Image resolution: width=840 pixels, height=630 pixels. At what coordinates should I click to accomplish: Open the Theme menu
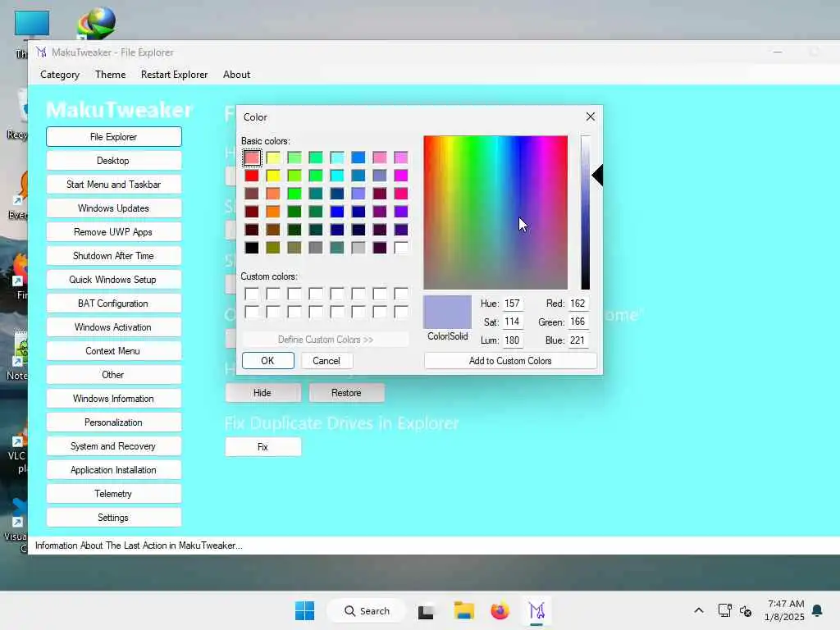coord(111,75)
